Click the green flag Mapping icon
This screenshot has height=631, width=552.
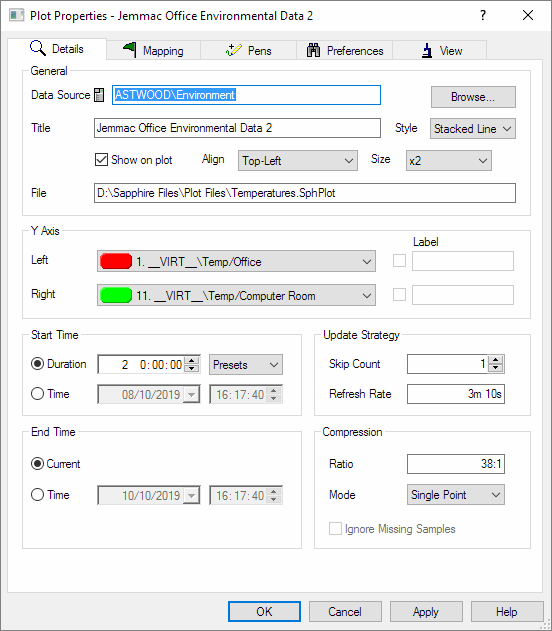click(130, 50)
